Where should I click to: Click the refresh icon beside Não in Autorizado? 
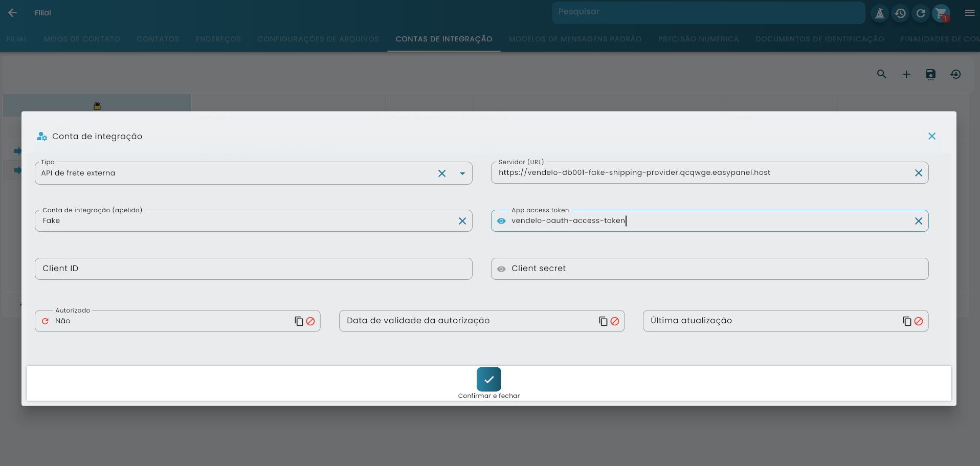pos(45,321)
